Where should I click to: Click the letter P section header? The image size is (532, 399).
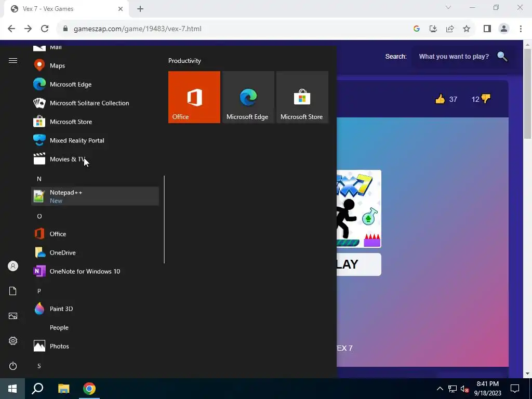39,291
